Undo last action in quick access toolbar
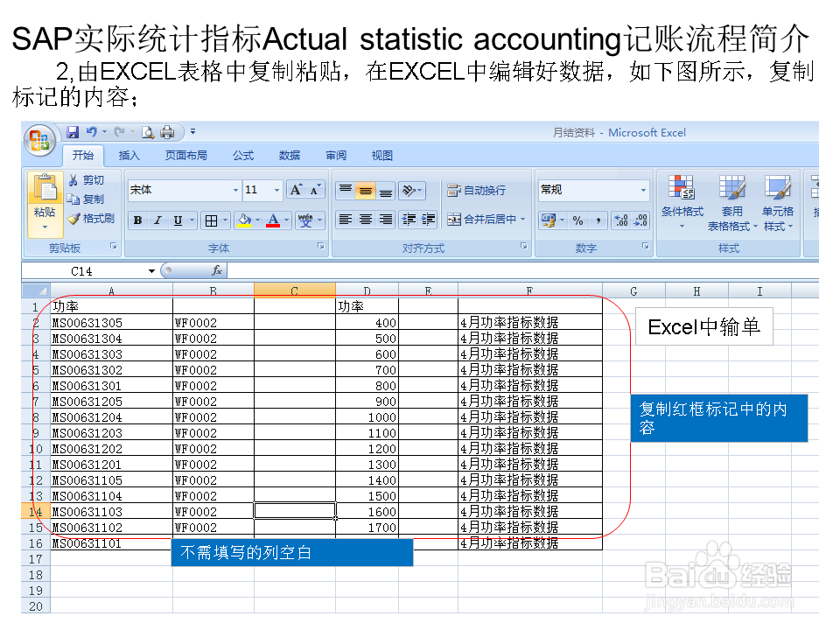The height and width of the screenshot is (630, 840). [92, 132]
